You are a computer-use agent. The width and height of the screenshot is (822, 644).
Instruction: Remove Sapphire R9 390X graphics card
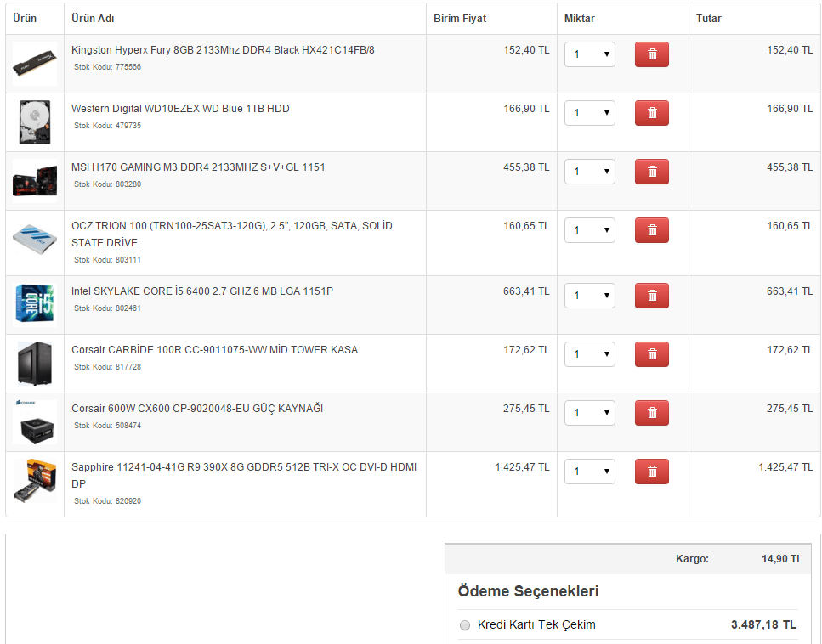coord(651,472)
